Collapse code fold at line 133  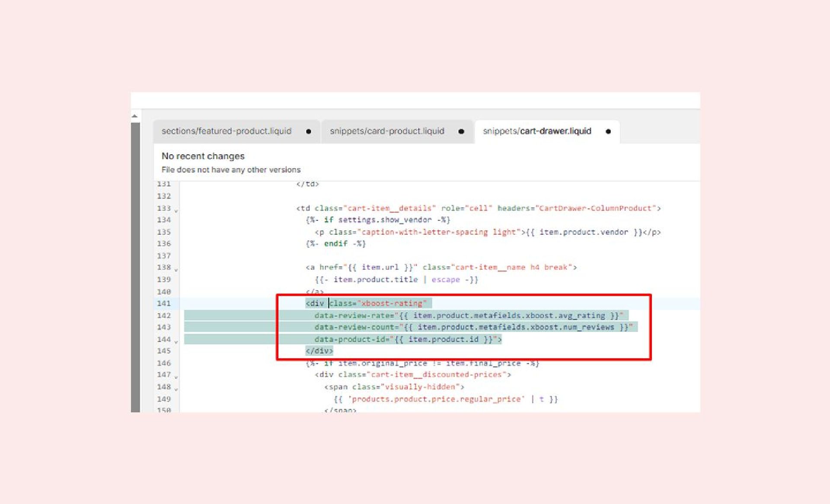(176, 211)
